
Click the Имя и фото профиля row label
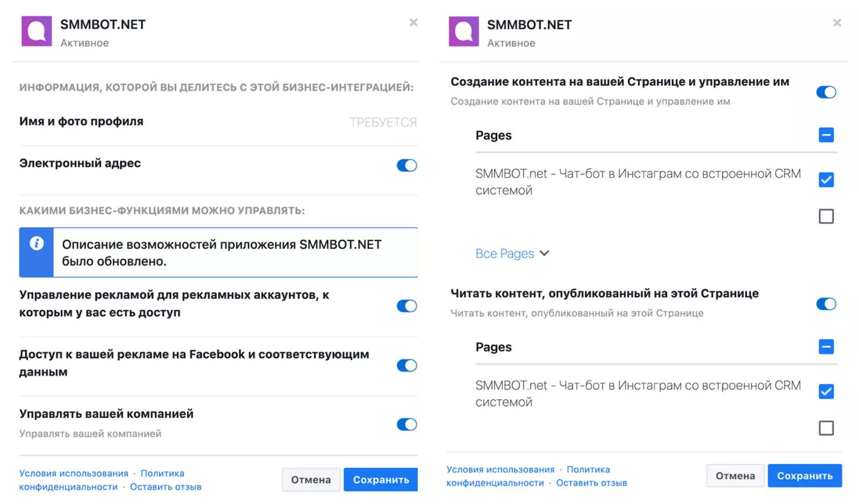tap(81, 121)
